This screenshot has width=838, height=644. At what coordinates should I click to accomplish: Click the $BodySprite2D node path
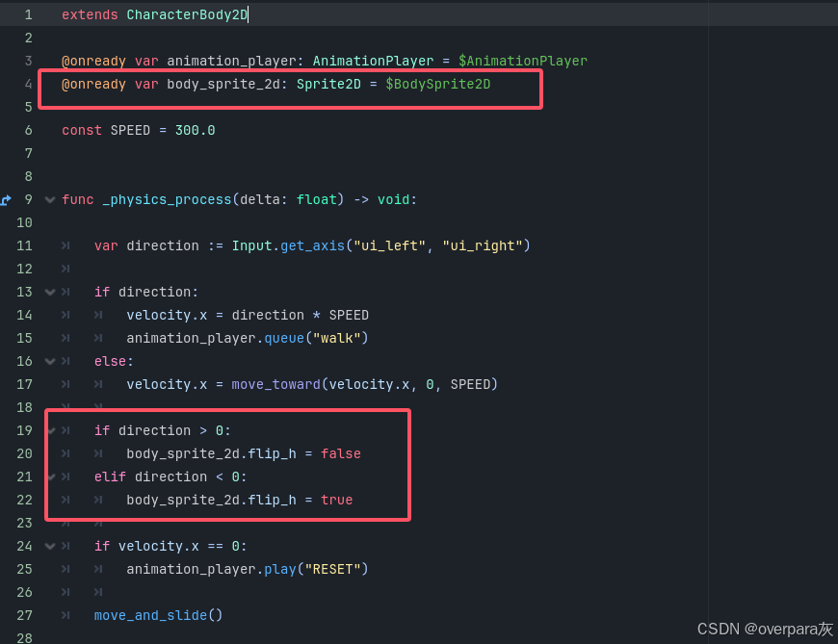[437, 85]
